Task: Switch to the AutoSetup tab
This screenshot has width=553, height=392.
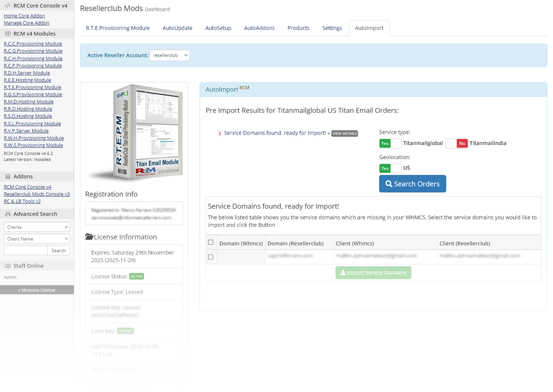Action: coord(218,28)
